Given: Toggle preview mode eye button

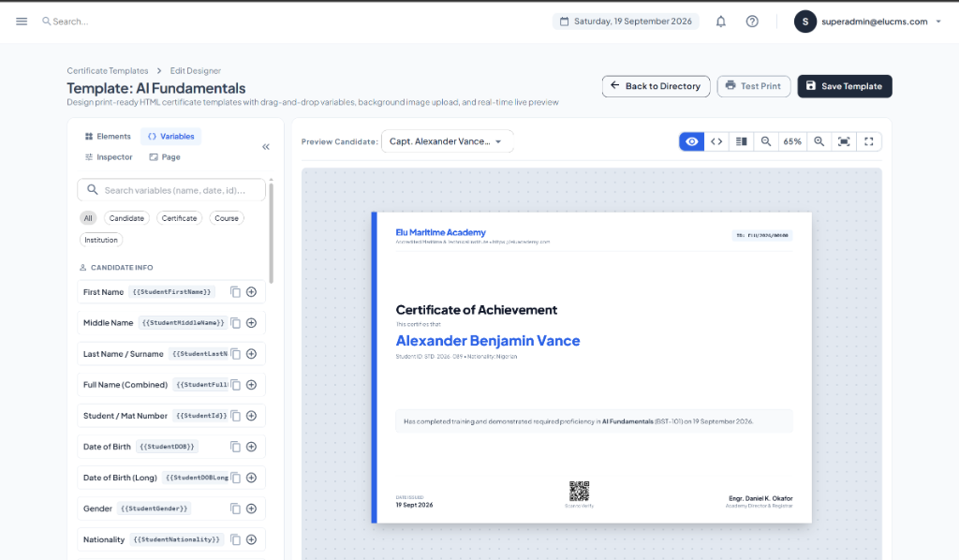Looking at the screenshot, I should click(x=692, y=141).
